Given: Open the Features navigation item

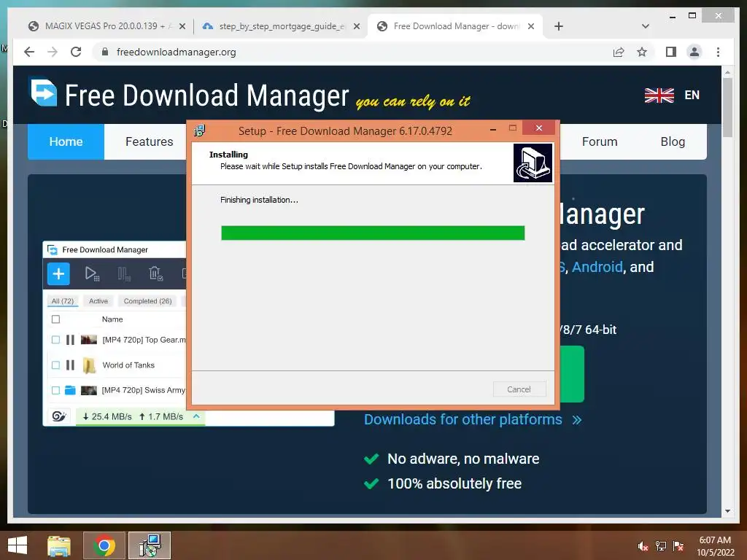Looking at the screenshot, I should point(149,141).
